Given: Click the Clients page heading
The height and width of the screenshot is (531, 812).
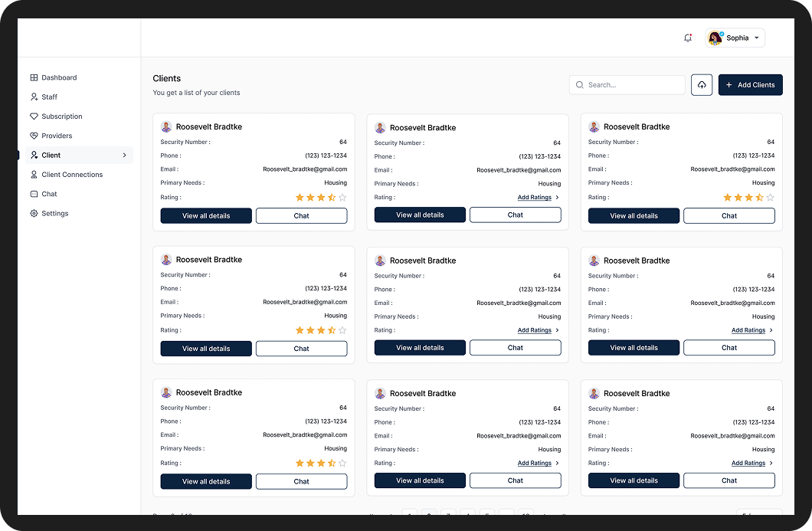Looking at the screenshot, I should (167, 79).
